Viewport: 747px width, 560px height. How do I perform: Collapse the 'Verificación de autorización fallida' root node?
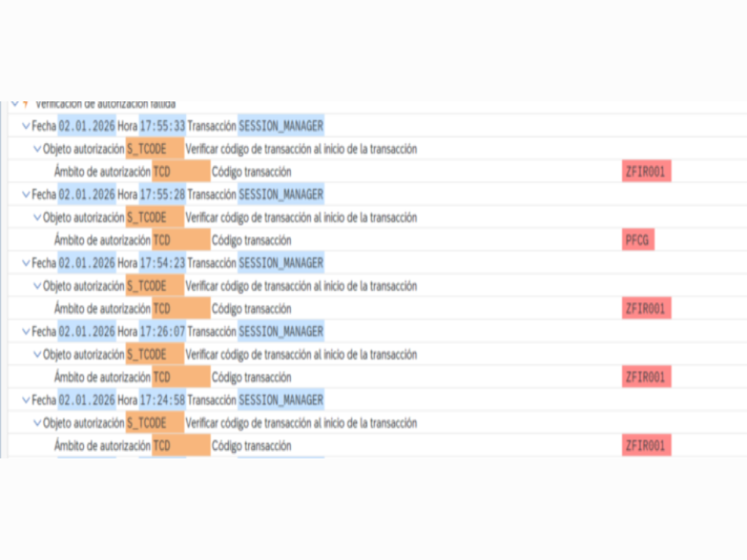[15, 104]
